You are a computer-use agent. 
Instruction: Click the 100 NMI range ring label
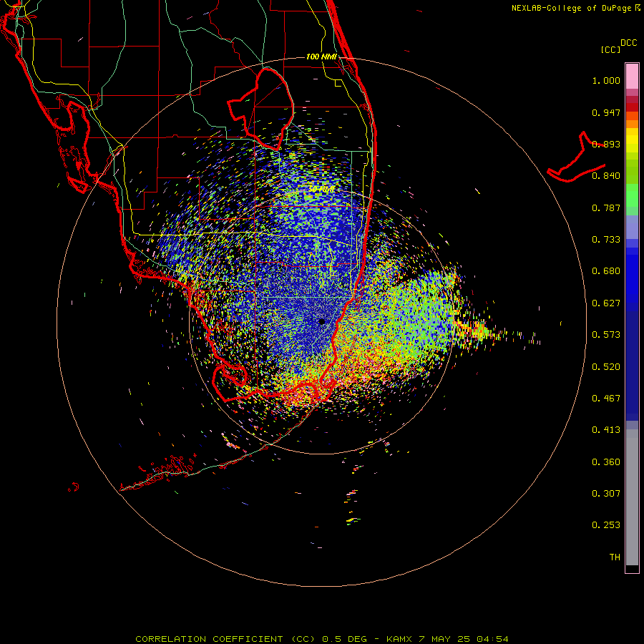(321, 57)
